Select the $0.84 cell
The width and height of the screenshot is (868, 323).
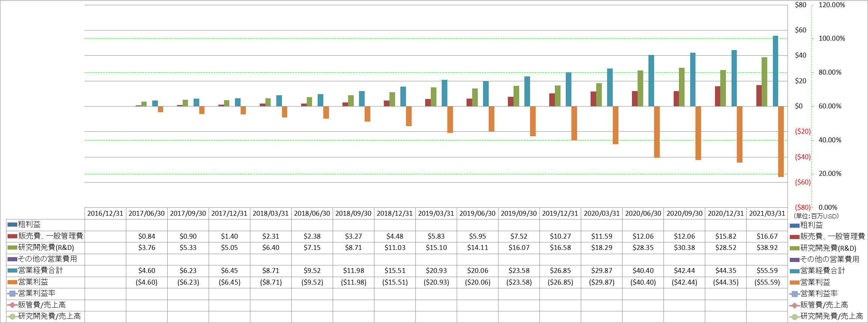coord(147,236)
